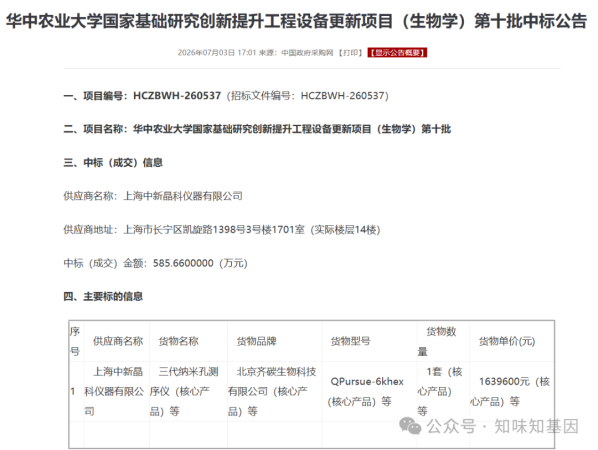This screenshot has height=450, width=598.
Task: Click the date 2026年07月03日 17:01
Action: point(217,53)
